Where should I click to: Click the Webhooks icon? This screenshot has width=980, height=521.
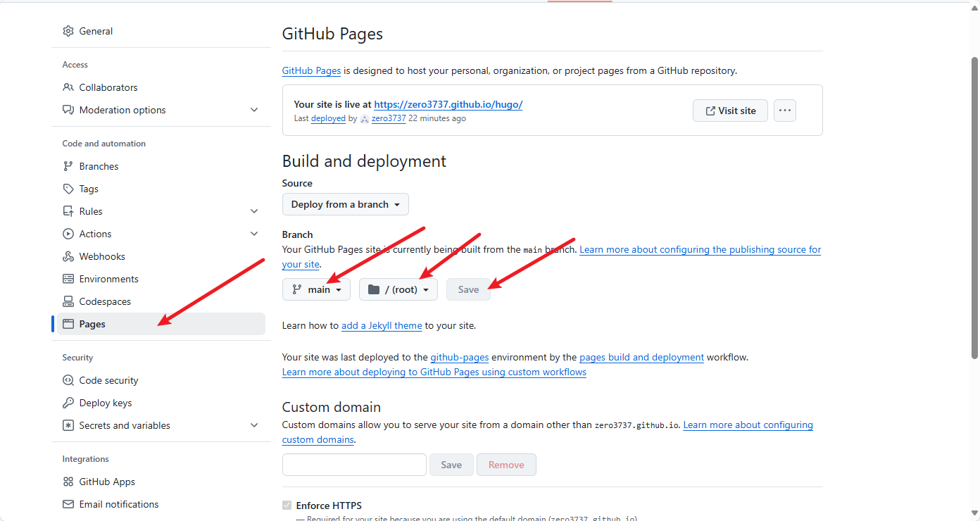coord(68,256)
